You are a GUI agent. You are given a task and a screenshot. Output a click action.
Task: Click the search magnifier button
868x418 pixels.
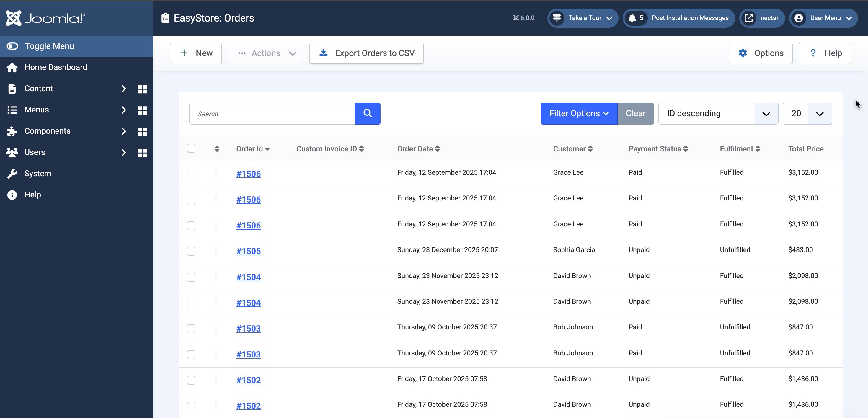pos(367,114)
